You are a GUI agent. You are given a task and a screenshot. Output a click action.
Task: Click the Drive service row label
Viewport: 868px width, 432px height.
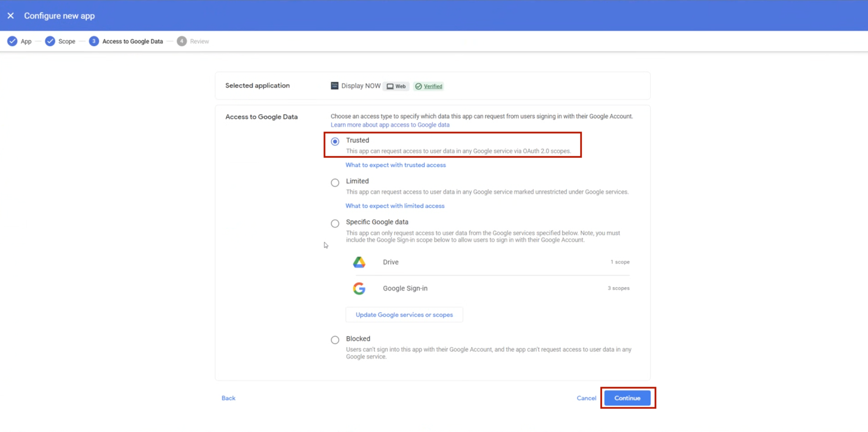coord(391,262)
